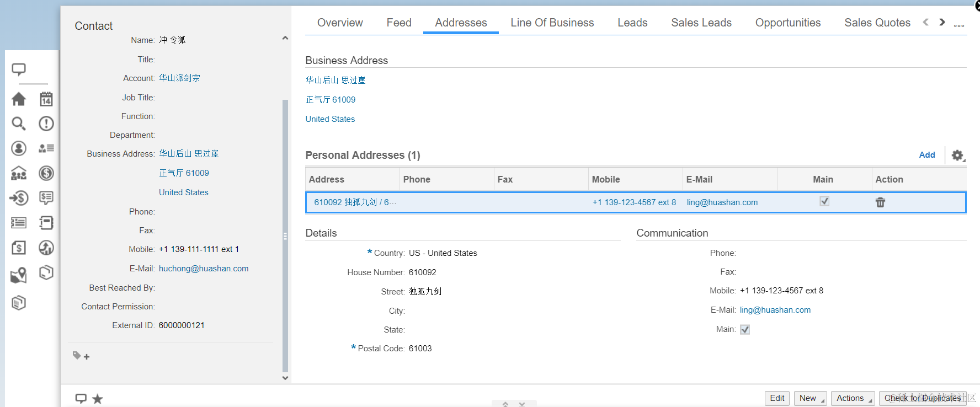Screen dimensions: 980x407
Task: Click address link 610092 in table row
Action: pyautogui.click(x=355, y=202)
